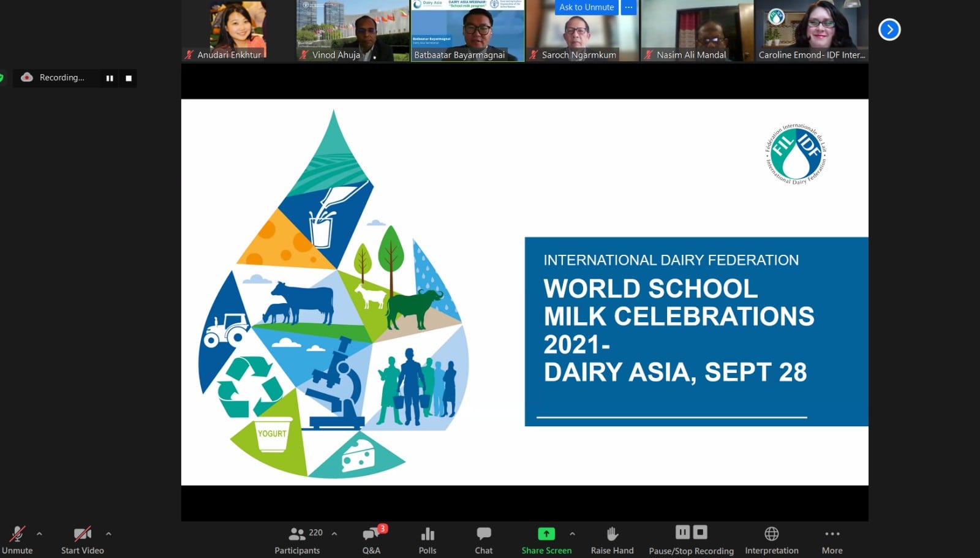Expand audio options arrow next to Unmute

(x=39, y=534)
